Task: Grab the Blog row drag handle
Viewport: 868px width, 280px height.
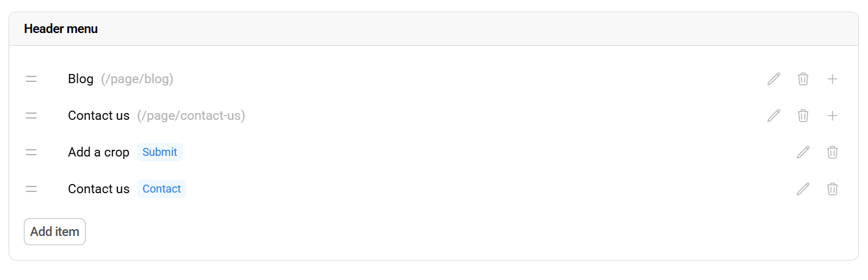Action: coord(31,79)
